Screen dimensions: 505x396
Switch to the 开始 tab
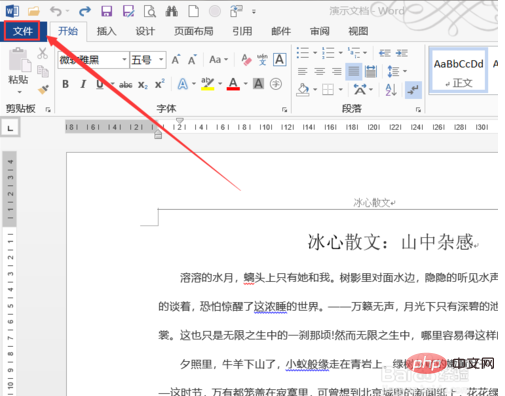(68, 31)
